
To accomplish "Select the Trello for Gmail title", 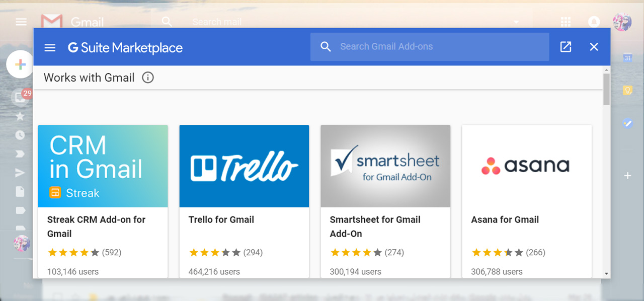I will click(221, 219).
